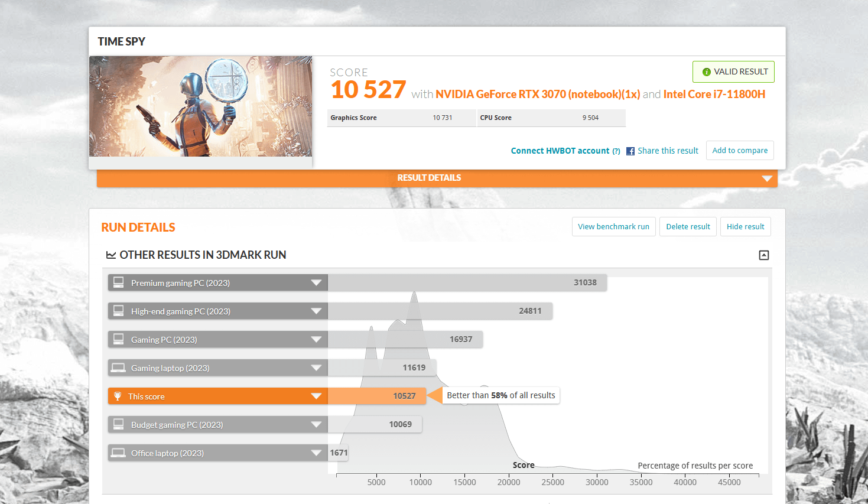This screenshot has height=504, width=868.
Task: Click the View benchmark run button
Action: point(614,227)
